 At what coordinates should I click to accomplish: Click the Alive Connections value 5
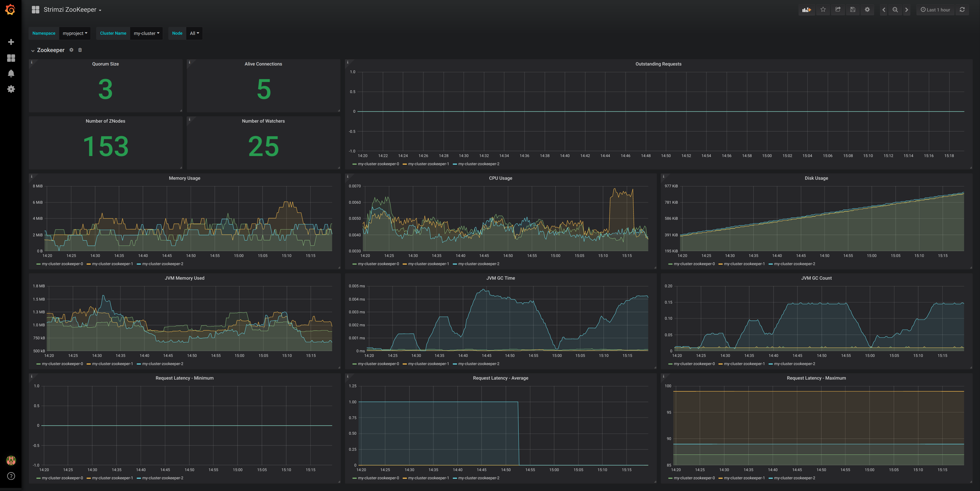pos(264,89)
